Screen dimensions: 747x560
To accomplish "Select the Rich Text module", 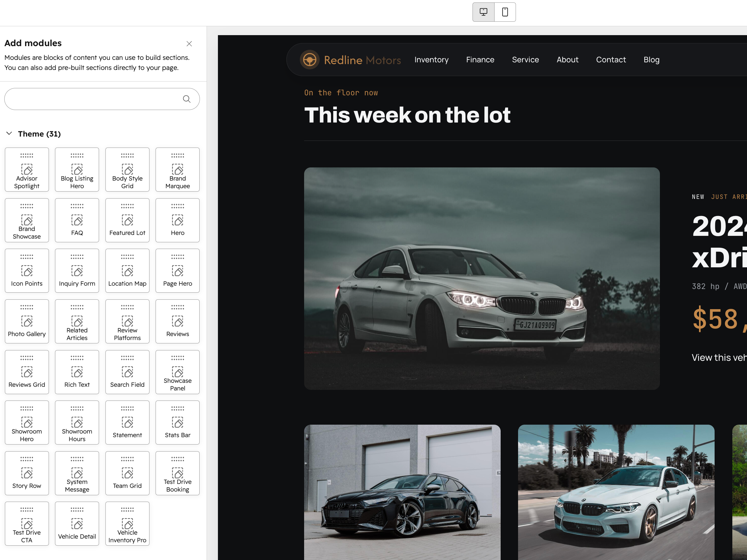I will tap(77, 372).
